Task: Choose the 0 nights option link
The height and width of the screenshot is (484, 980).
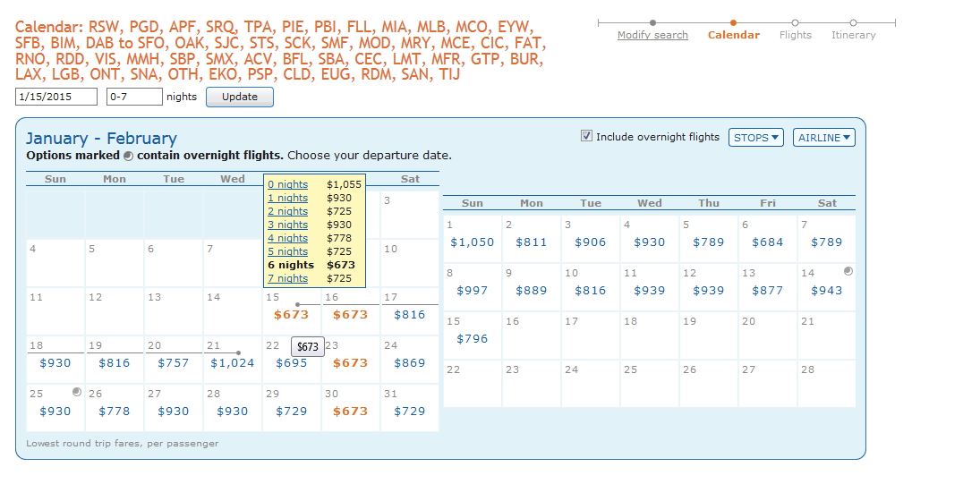Action: [x=287, y=184]
